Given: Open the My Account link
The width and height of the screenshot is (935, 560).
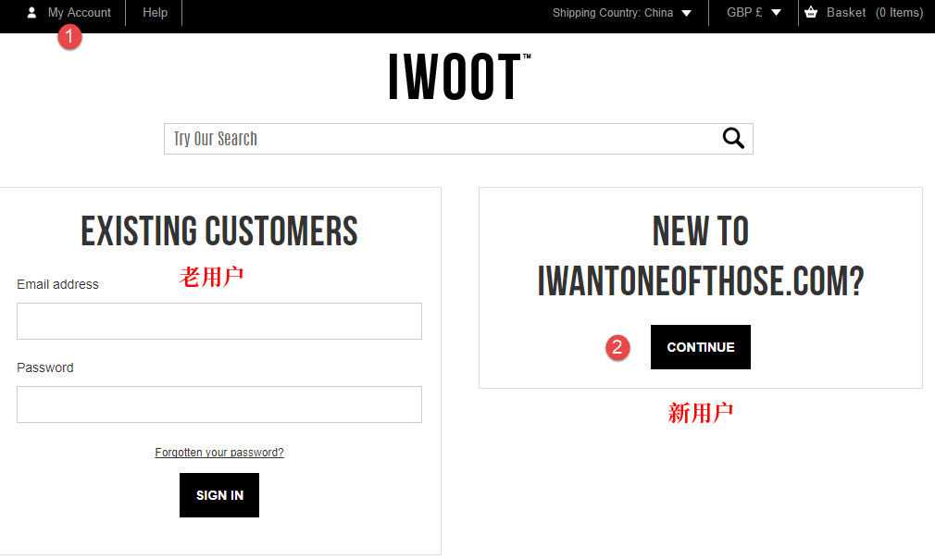Looking at the screenshot, I should pyautogui.click(x=80, y=13).
